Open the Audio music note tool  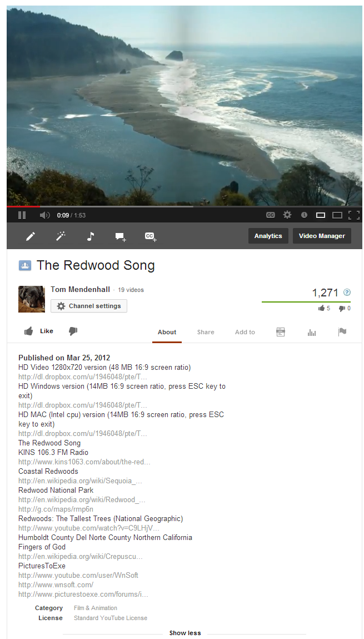[91, 236]
